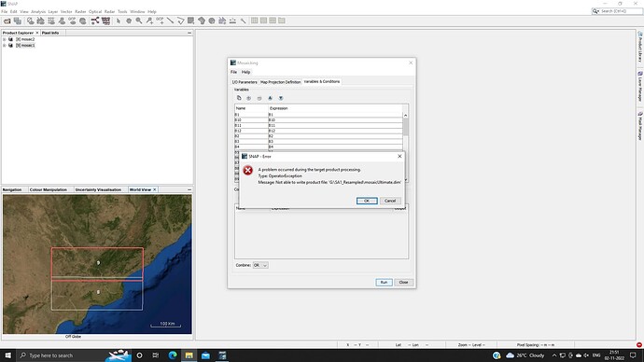Switch to Navigation tab
The image size is (644, 362).
click(12, 189)
